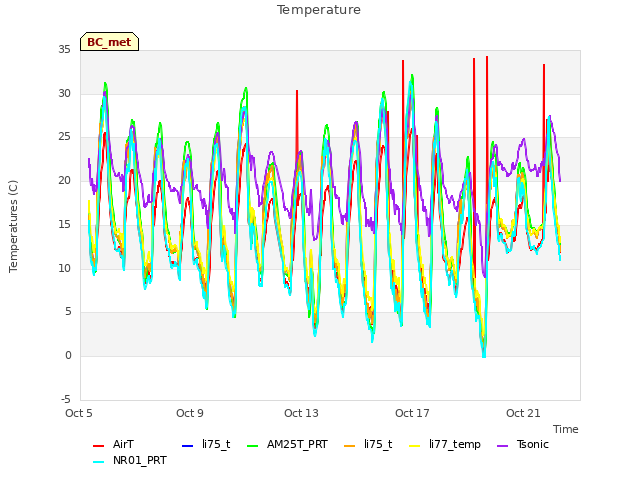Click the Oct 13 x-axis label
640x480 pixels.
[x=301, y=413]
